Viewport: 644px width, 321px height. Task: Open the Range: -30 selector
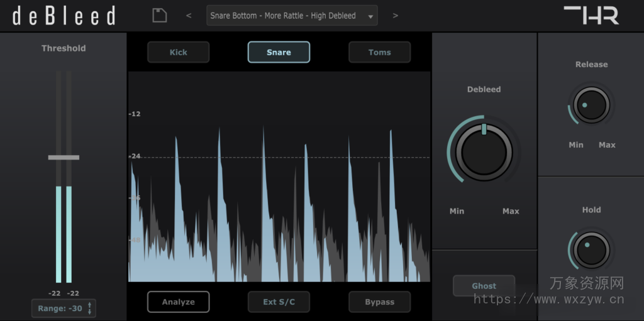tap(60, 308)
